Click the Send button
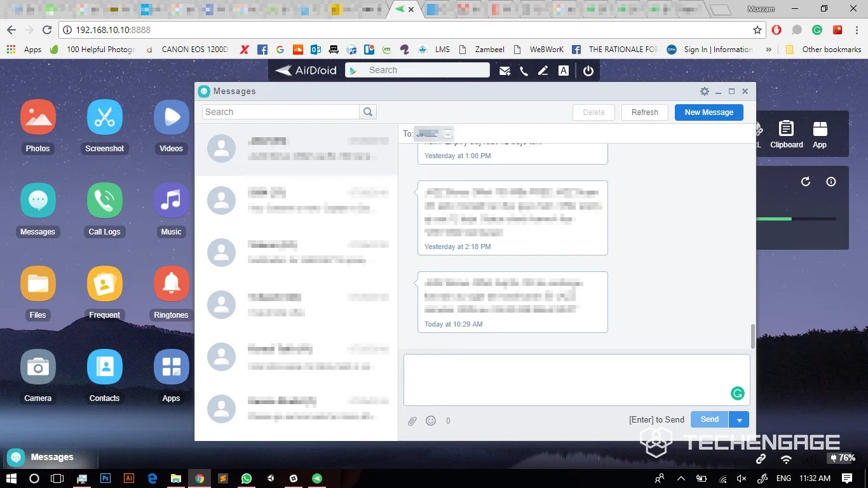The height and width of the screenshot is (488, 868). [709, 419]
